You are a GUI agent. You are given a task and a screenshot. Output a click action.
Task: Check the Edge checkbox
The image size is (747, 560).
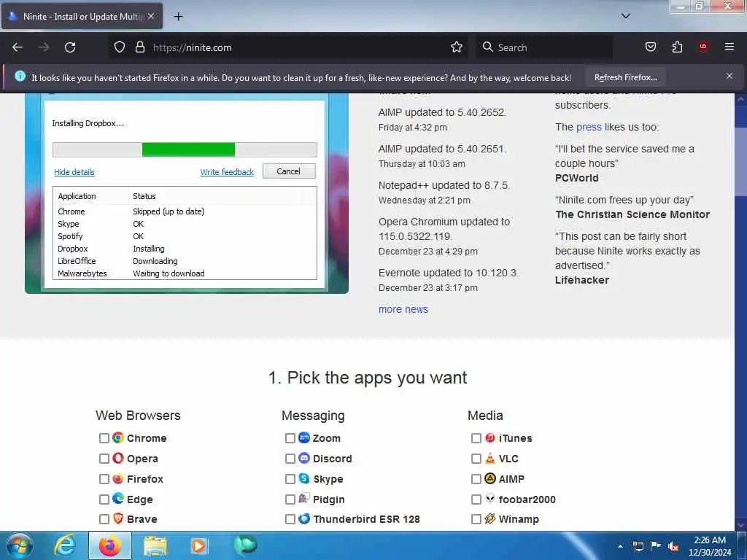pyautogui.click(x=104, y=499)
